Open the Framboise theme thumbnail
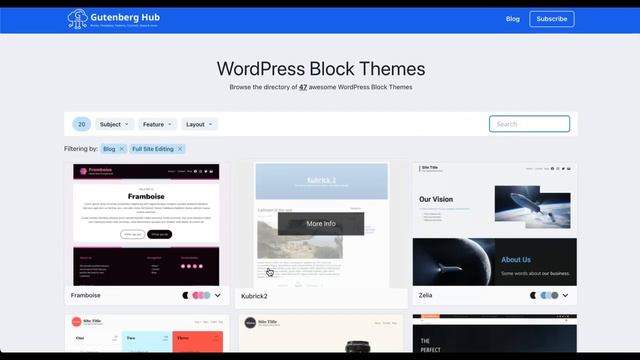The height and width of the screenshot is (360, 640). pos(146,224)
